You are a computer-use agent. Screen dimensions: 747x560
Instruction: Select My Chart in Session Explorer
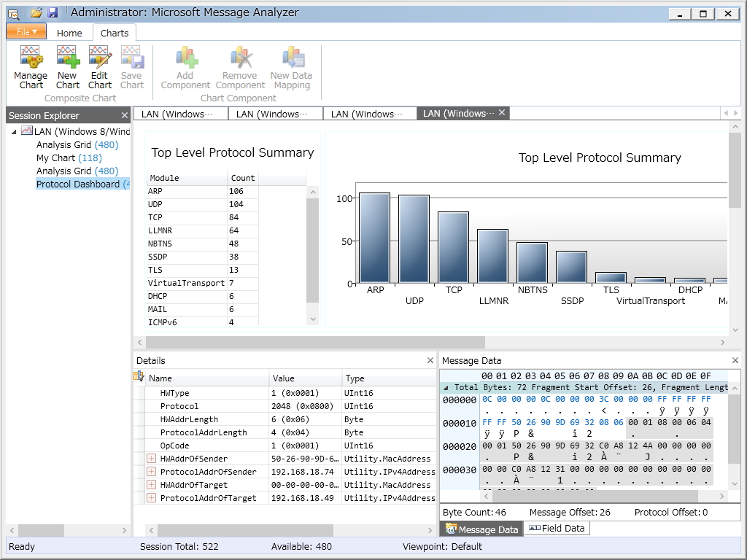[56, 158]
